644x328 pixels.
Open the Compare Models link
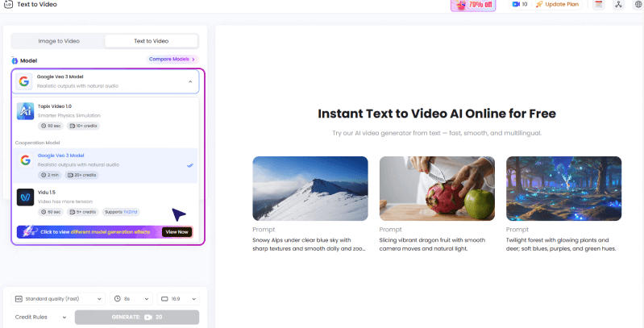click(x=172, y=59)
